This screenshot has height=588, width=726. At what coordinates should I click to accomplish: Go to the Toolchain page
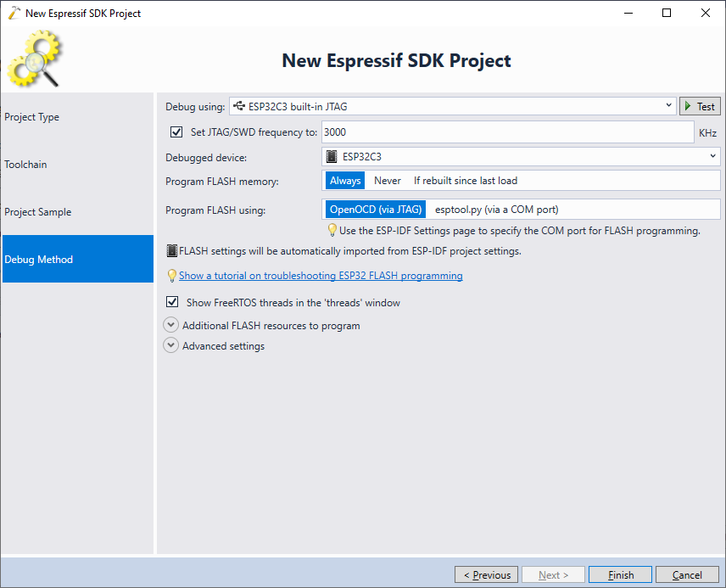coord(78,164)
